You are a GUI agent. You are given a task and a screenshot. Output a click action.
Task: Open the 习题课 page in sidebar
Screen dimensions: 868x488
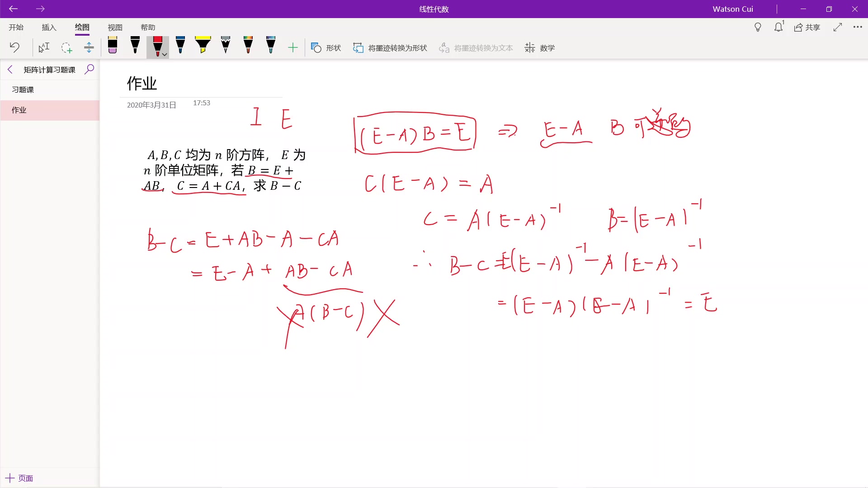pyautogui.click(x=23, y=89)
